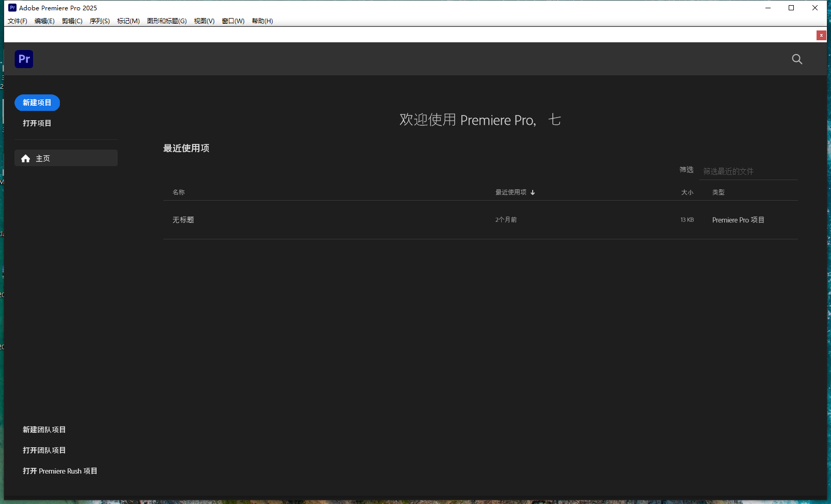Click the 筛选最近的文件 filter field
Image resolution: width=831 pixels, height=504 pixels.
(748, 171)
